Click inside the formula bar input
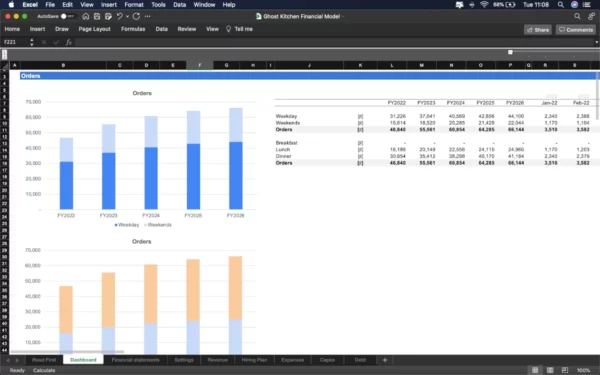Image resolution: width=600 pixels, height=375 pixels. 333,42
